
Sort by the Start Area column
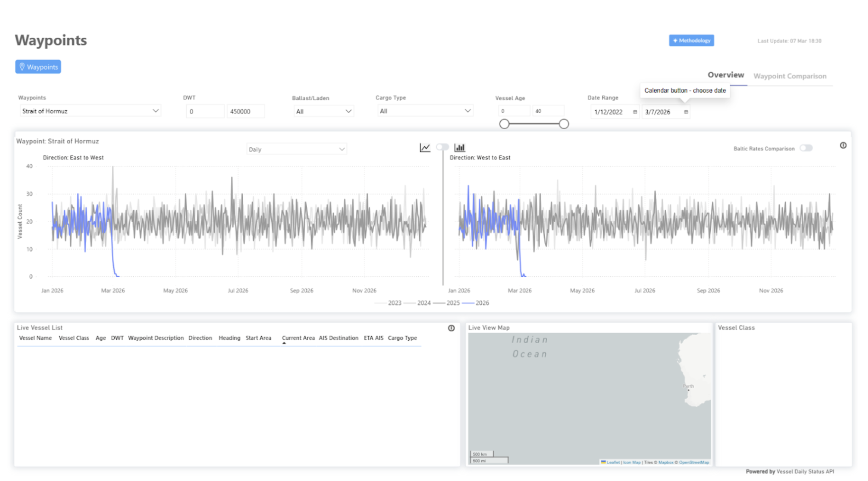(x=258, y=338)
